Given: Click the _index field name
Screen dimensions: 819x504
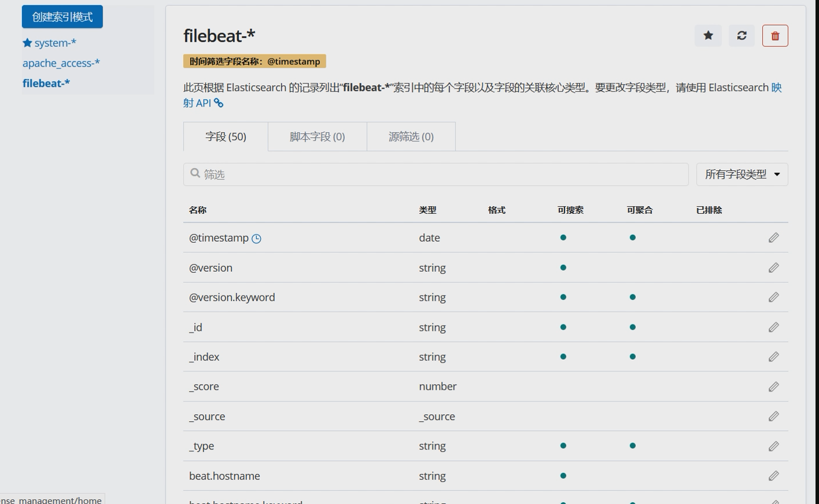Looking at the screenshot, I should pos(204,357).
